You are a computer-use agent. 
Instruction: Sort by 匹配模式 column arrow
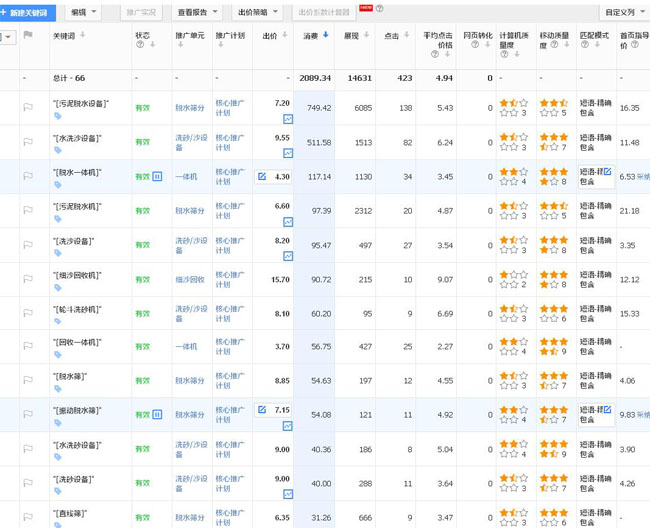(597, 44)
